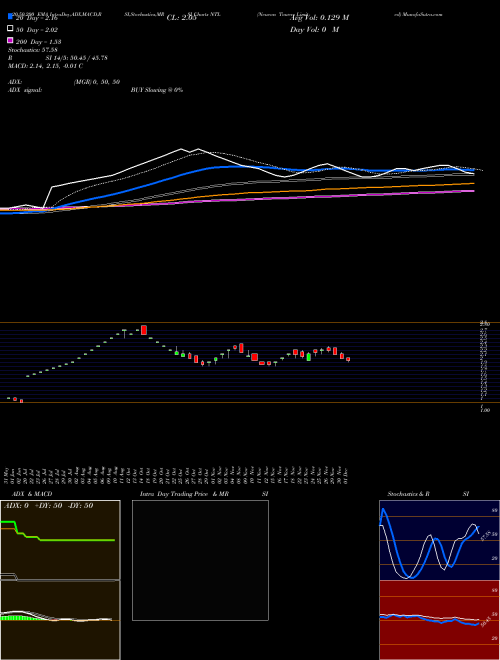The image size is (500, 660).
Task: Click the 'Stochastics & R' panel title
Action: (409, 494)
